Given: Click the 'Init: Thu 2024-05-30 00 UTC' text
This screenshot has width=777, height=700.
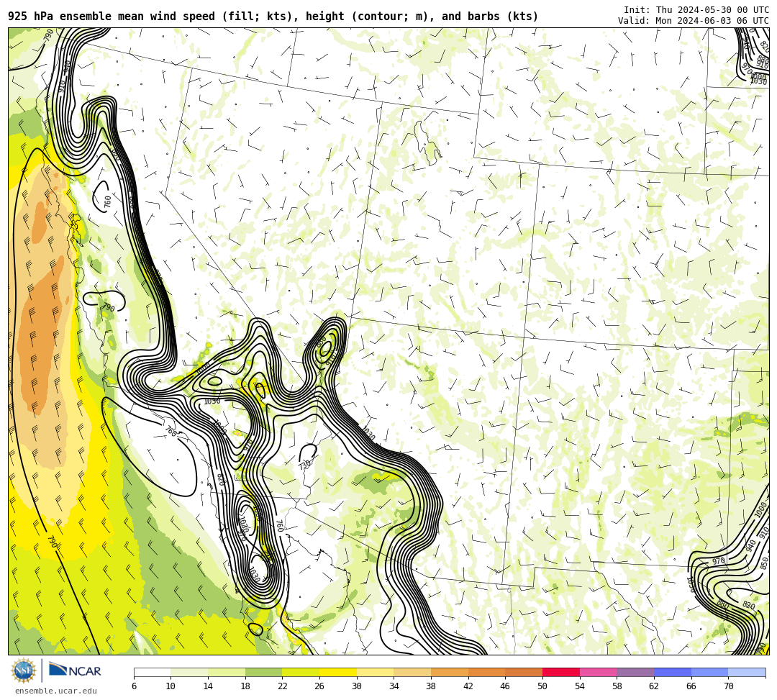Looking at the screenshot, I should pos(696,10).
